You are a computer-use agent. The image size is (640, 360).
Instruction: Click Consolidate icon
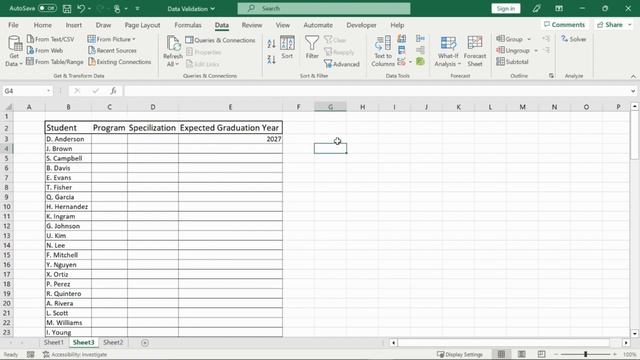coord(420,39)
